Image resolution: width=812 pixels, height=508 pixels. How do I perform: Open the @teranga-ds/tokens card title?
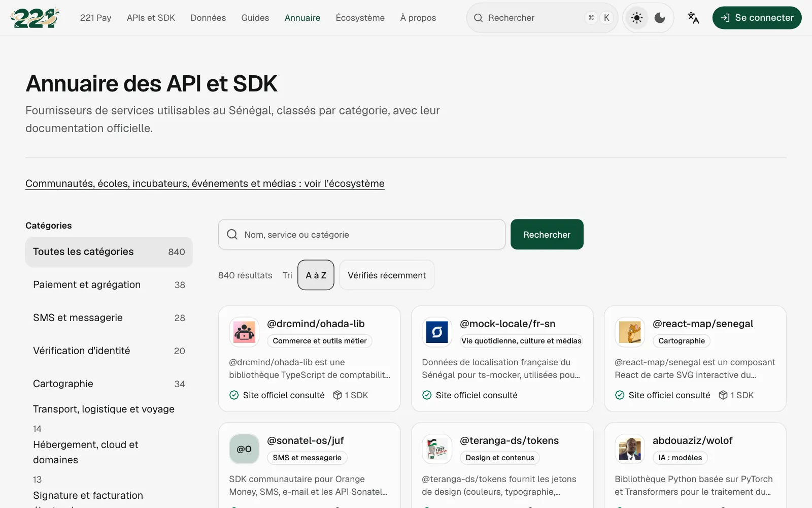click(509, 440)
